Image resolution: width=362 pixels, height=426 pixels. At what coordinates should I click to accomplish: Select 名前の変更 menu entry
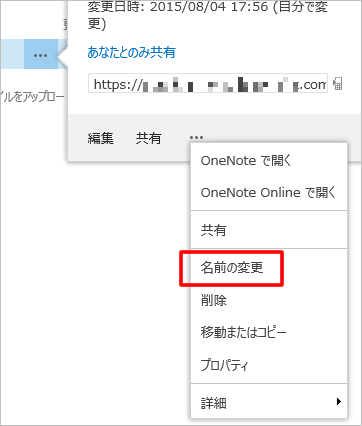click(269, 268)
